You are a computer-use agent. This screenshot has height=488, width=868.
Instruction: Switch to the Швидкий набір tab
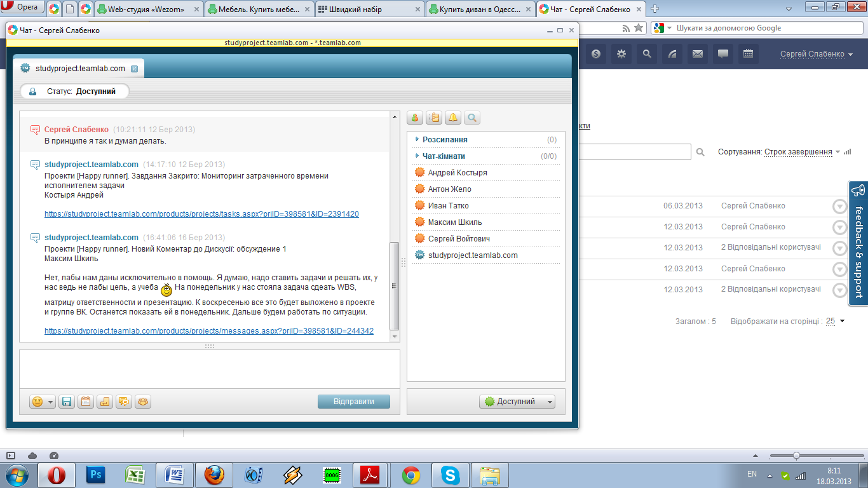[370, 9]
